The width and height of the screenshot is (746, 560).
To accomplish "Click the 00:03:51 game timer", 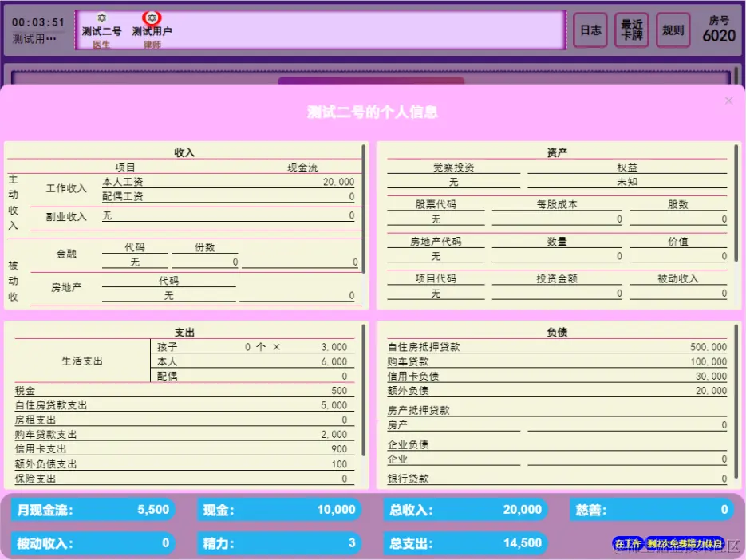I will 37,22.
